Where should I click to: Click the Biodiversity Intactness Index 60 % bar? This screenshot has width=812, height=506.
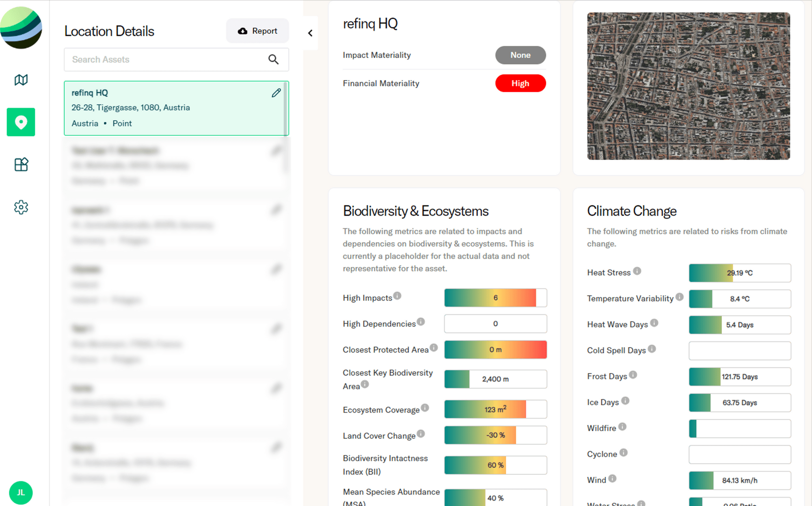(x=495, y=465)
